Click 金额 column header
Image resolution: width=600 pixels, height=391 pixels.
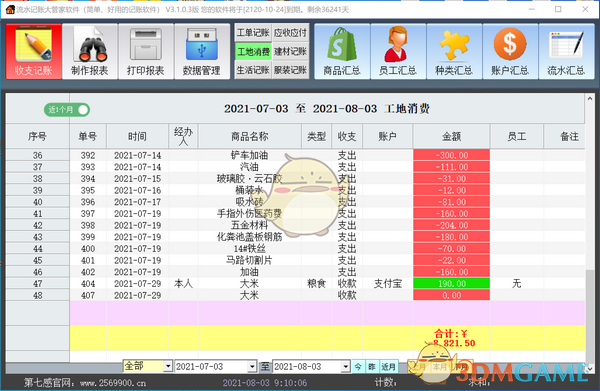(x=452, y=136)
